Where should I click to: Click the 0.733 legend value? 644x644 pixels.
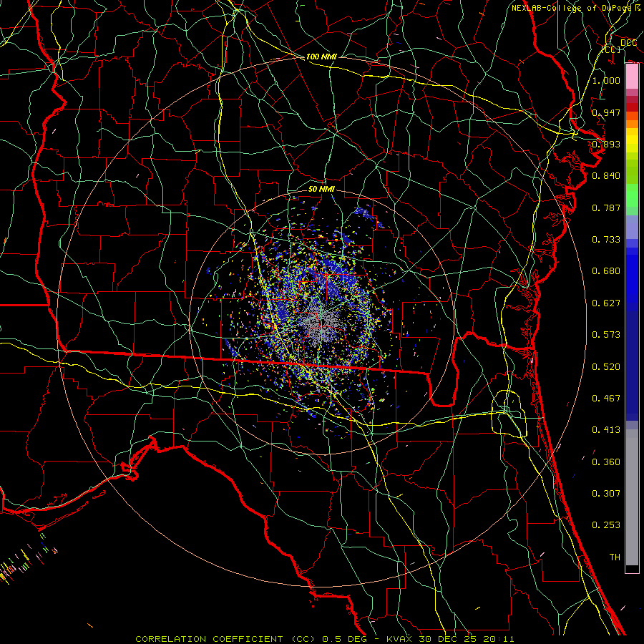click(606, 240)
